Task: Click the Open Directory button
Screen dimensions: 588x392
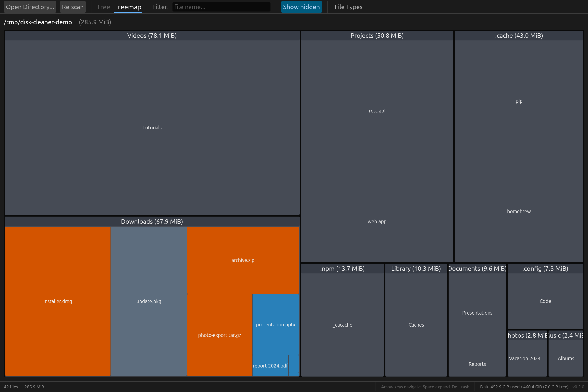Action: pyautogui.click(x=30, y=7)
